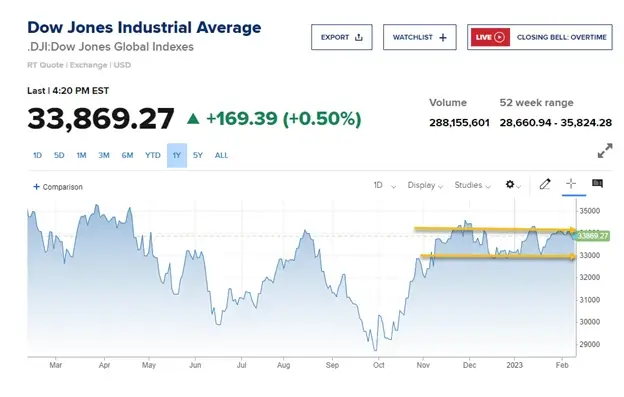Expand the Studies dropdown
The width and height of the screenshot is (624, 397).
(472, 185)
